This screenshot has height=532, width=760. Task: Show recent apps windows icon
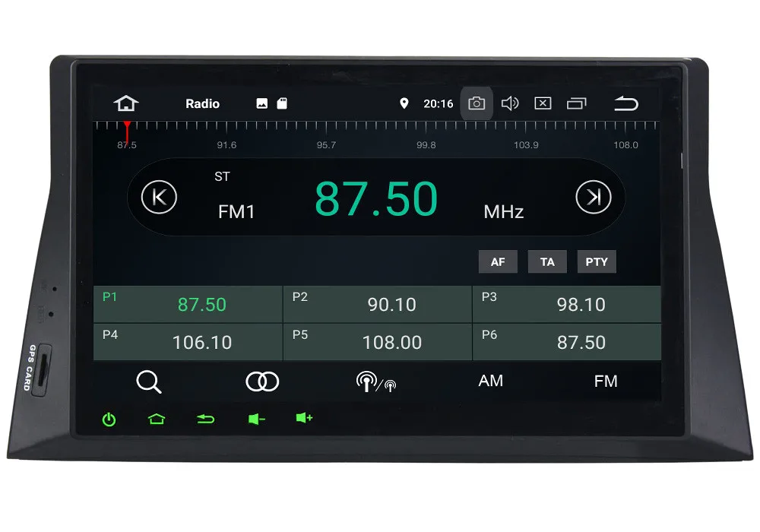point(576,103)
